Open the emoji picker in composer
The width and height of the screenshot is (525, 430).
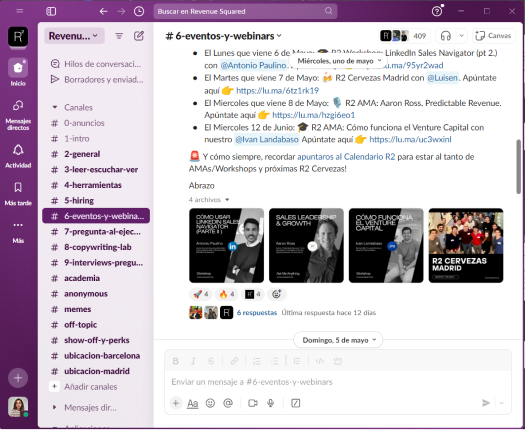(210, 403)
